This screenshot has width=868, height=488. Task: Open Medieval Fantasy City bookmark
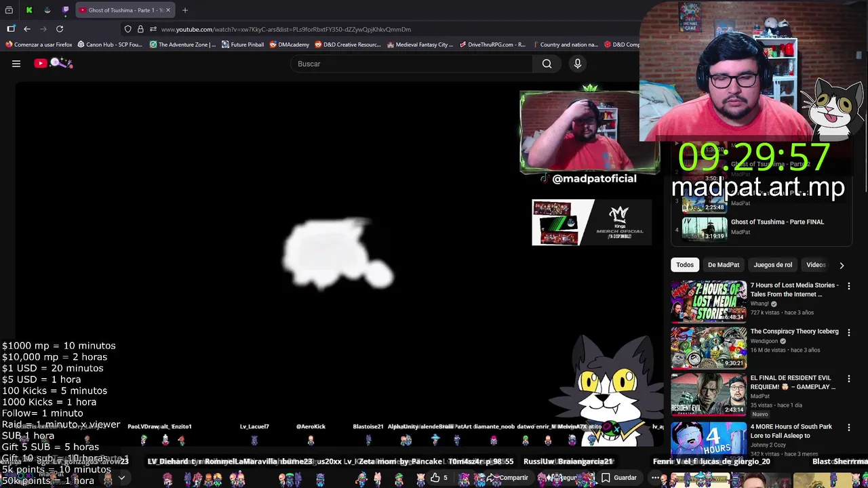(420, 45)
